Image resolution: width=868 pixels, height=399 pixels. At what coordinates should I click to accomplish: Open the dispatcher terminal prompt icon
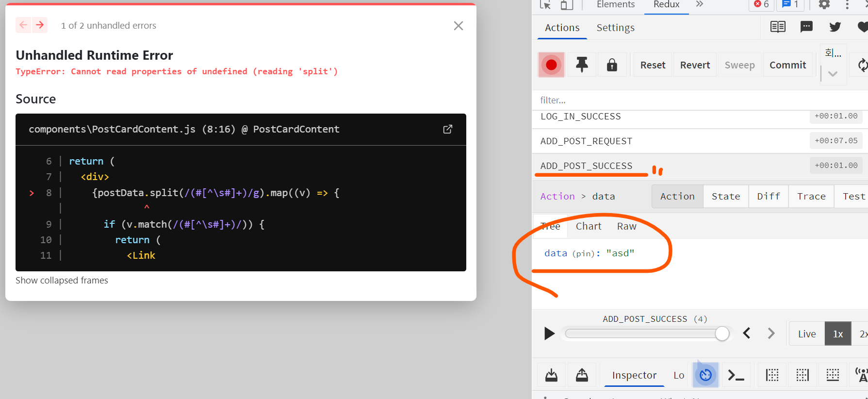coord(736,375)
